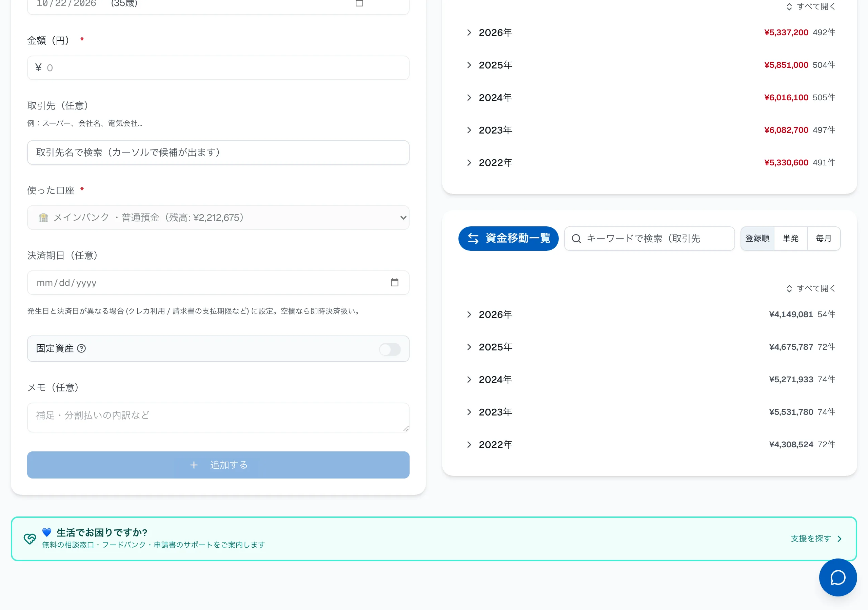Viewport: 868px width, 610px height.
Task: Open the chat support bubble
Action: 838,577
